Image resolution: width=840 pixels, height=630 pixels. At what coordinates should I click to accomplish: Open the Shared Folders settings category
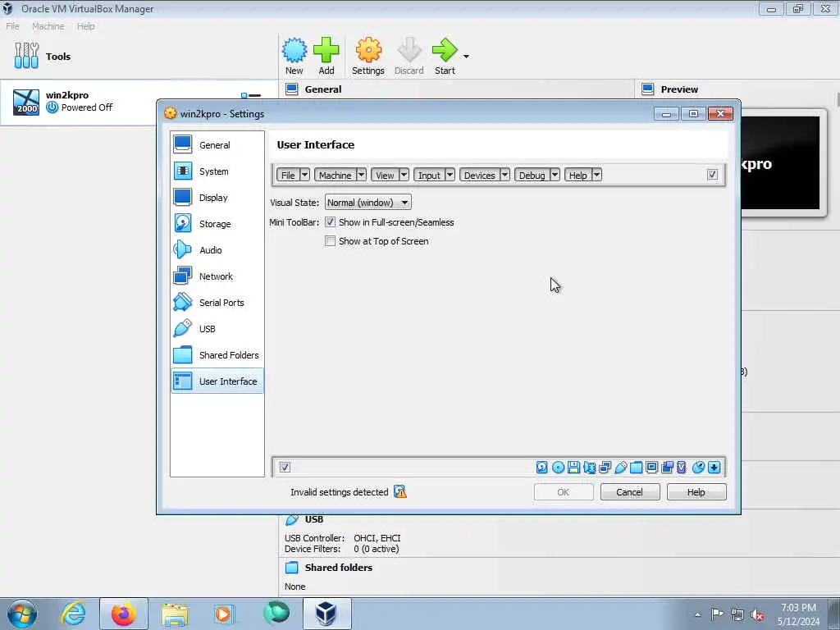point(217,354)
